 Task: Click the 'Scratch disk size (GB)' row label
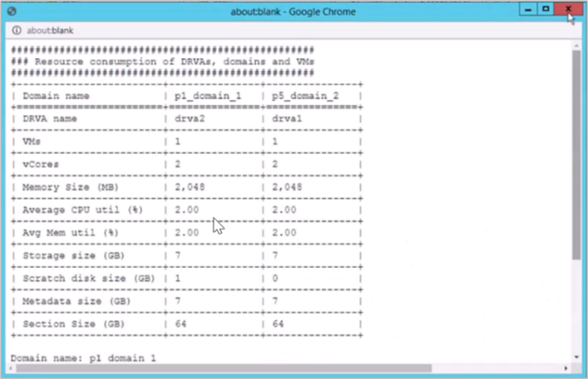point(88,279)
